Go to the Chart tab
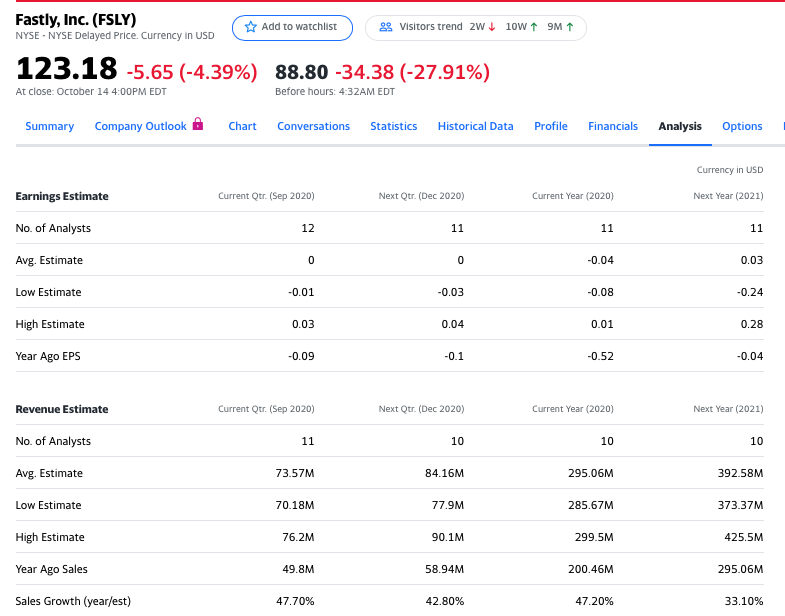This screenshot has height=616, width=785. pyautogui.click(x=242, y=126)
